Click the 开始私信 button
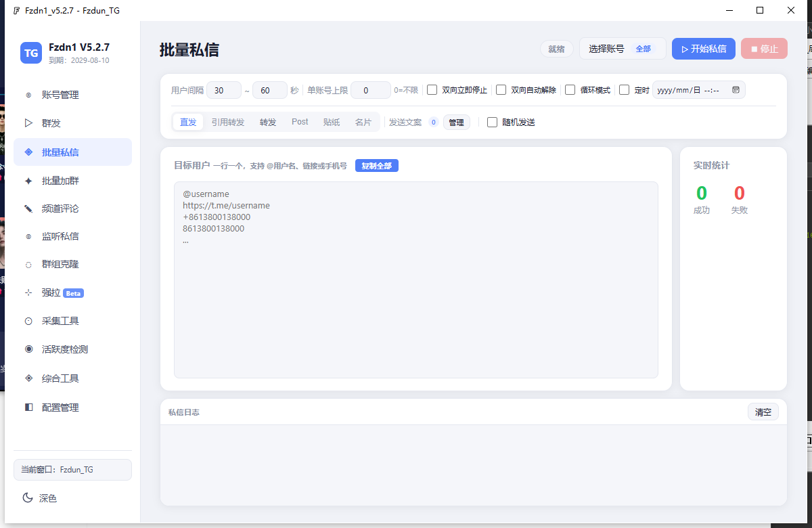This screenshot has width=812, height=528. 704,49
